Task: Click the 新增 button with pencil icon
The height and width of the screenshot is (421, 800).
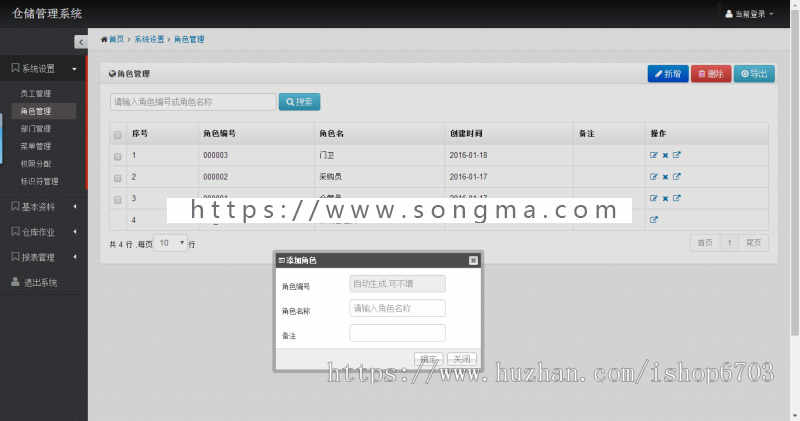Action: (x=668, y=74)
